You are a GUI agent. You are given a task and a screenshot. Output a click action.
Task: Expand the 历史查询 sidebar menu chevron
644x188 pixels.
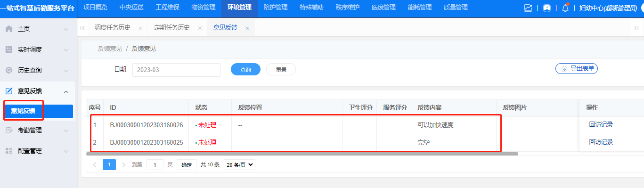tap(66, 70)
